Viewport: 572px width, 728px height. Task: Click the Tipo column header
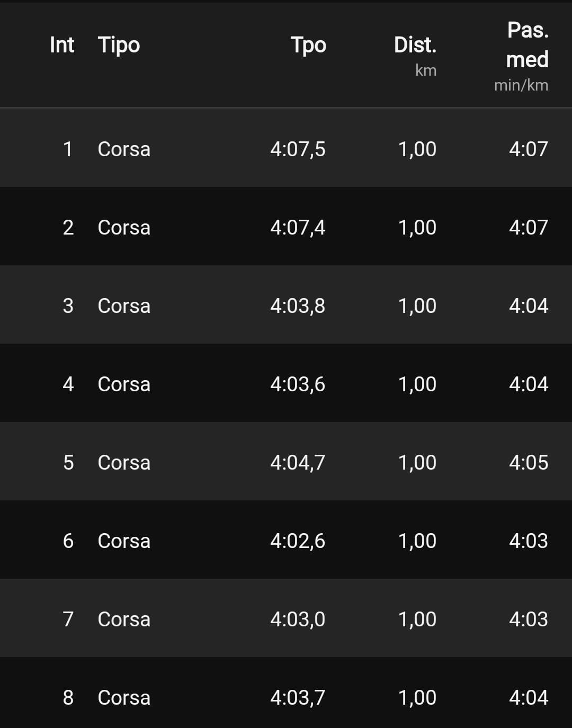tap(119, 46)
